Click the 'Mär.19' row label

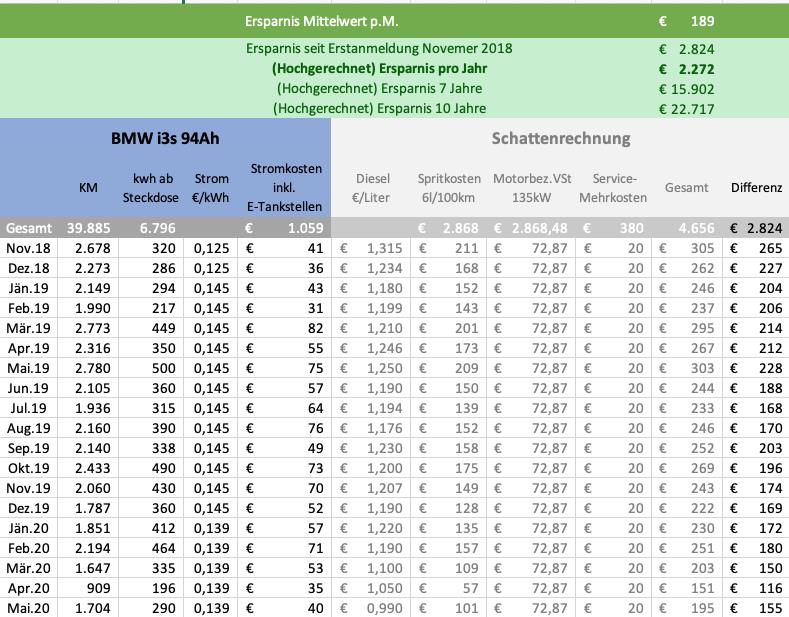tap(28, 328)
